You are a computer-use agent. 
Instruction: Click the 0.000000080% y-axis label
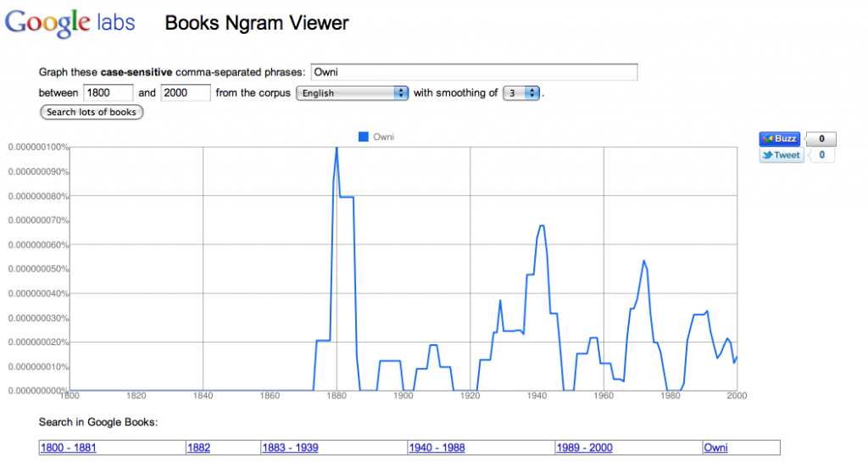click(x=38, y=196)
